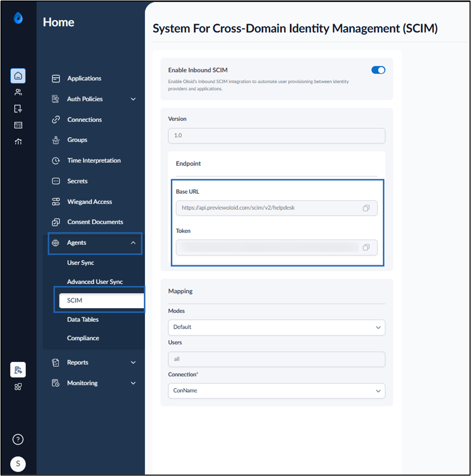This screenshot has height=476, width=471.
Task: Open the apps grid rail icon
Action: click(18, 386)
